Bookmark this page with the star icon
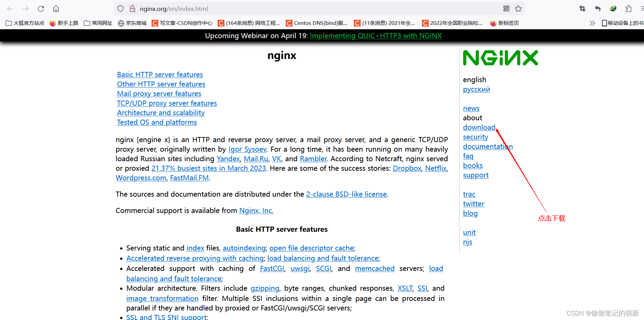644x320 pixels. pyautogui.click(x=518, y=9)
